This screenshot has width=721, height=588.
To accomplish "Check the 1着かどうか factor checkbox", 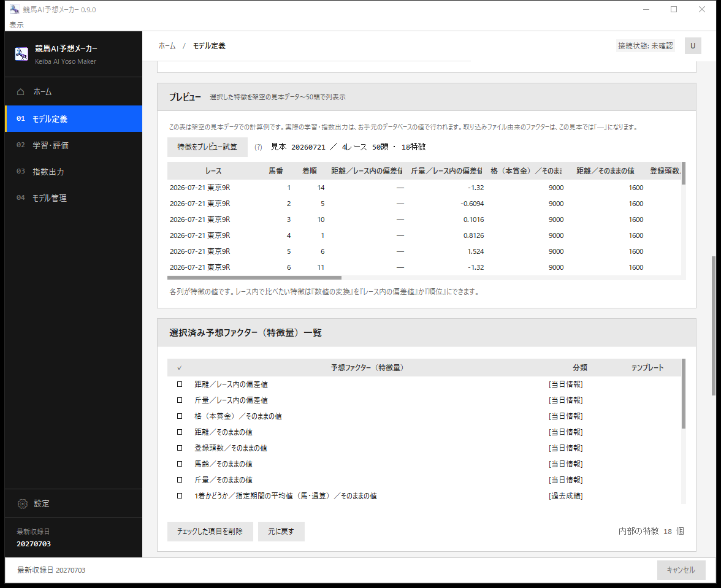I will [x=180, y=496].
